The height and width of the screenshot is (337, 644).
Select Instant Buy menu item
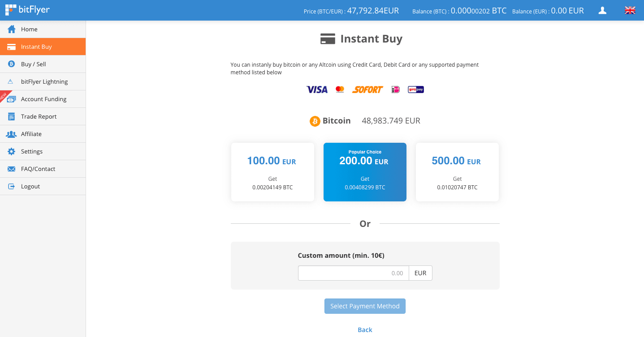pos(43,47)
